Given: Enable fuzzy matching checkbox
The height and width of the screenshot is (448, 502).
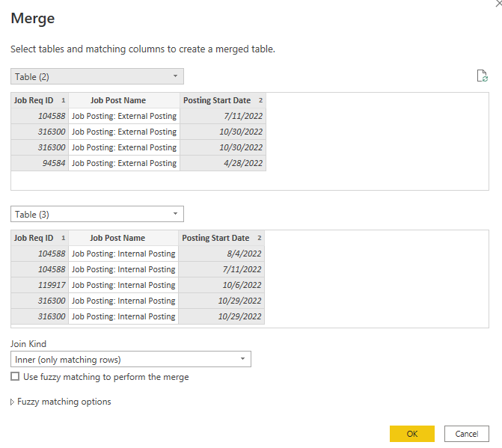Looking at the screenshot, I should 15,376.
